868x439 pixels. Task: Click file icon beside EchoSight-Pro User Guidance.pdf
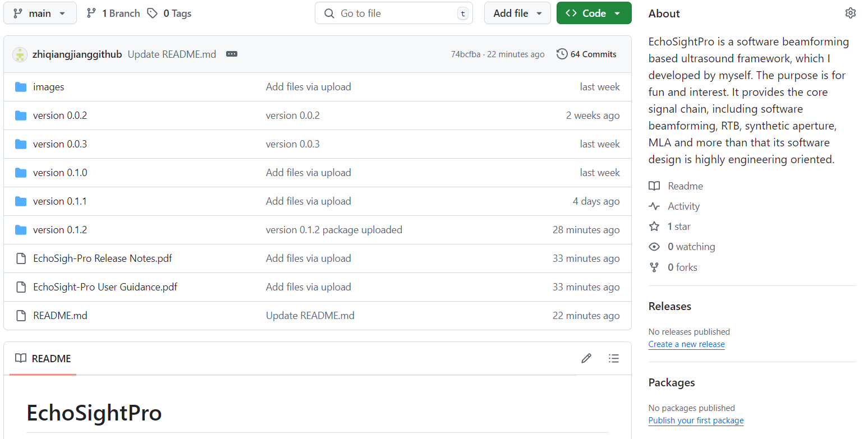click(x=21, y=287)
